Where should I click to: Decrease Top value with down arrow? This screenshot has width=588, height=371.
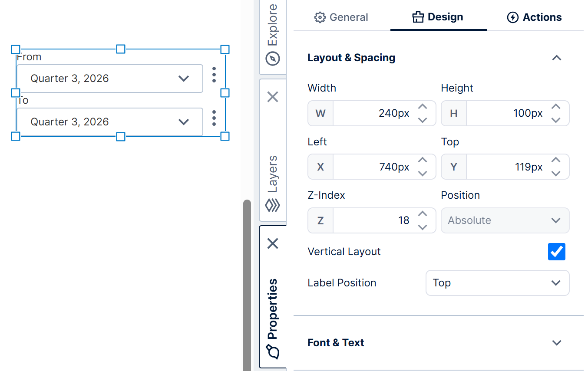pyautogui.click(x=556, y=173)
